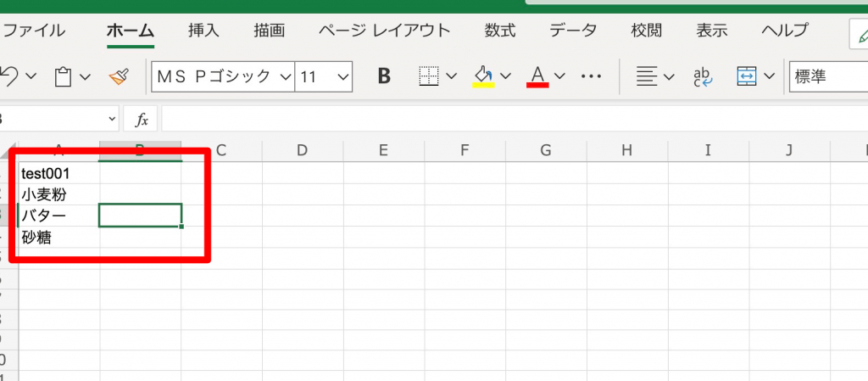Image resolution: width=868 pixels, height=381 pixels.
Task: Click the clipboard paste icon
Action: [64, 76]
